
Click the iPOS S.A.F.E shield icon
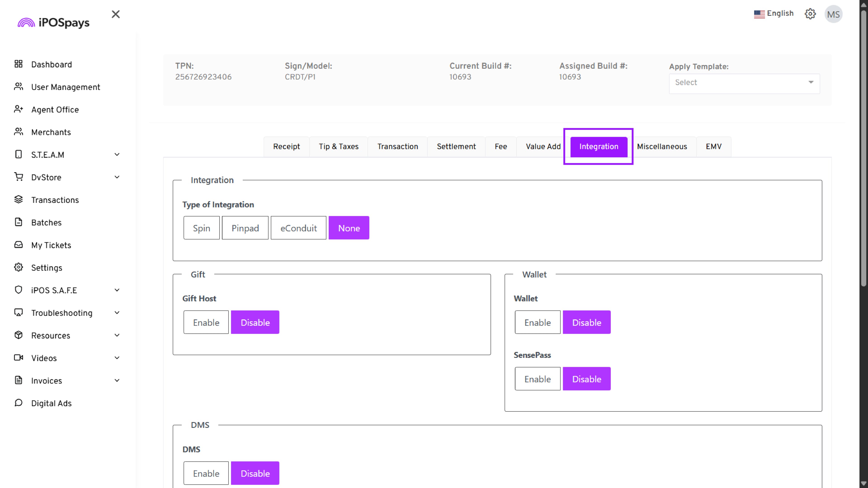[x=19, y=290]
